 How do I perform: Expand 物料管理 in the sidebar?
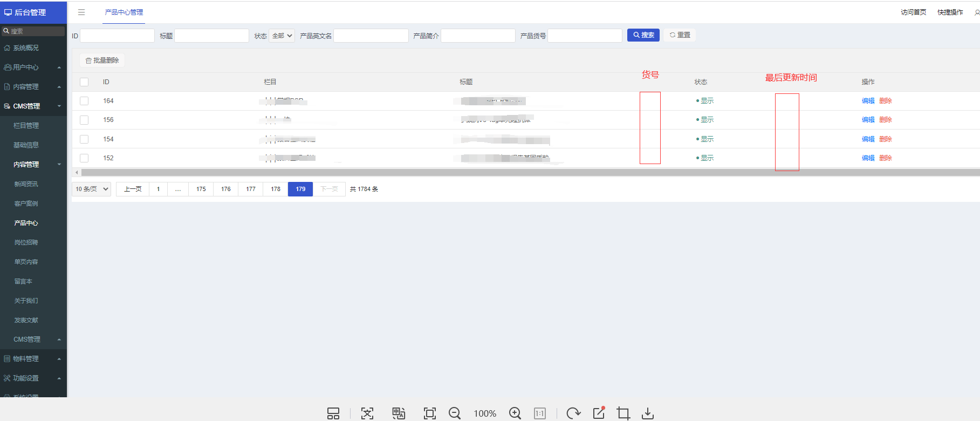click(33, 359)
